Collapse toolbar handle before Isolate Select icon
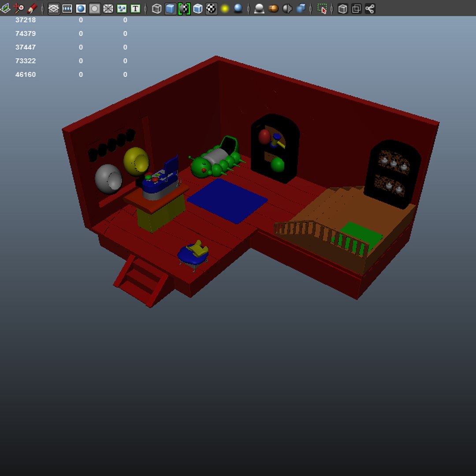 pos(311,8)
